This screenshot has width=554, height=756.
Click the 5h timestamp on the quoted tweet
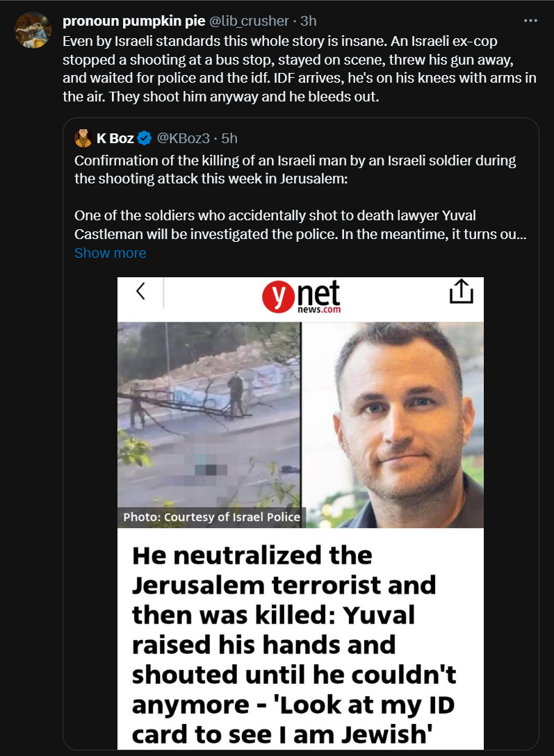click(x=229, y=138)
